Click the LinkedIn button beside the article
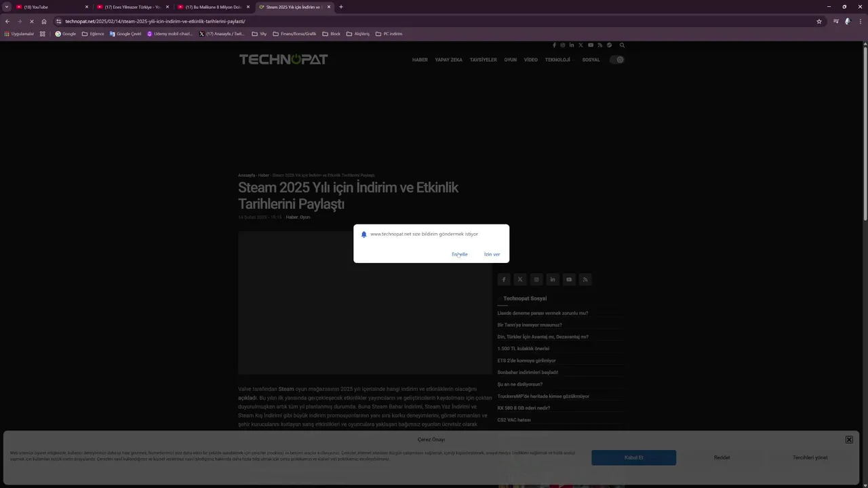Screen dimensions: 868x488 553,279
